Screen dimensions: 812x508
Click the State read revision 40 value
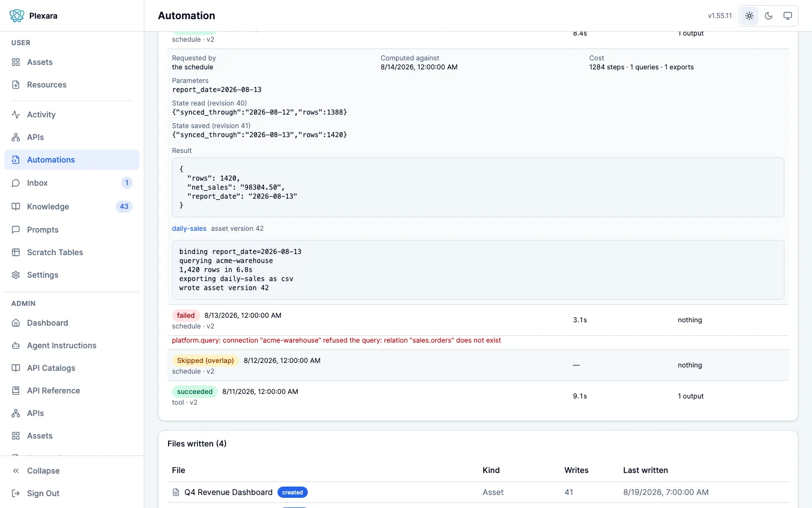(259, 112)
